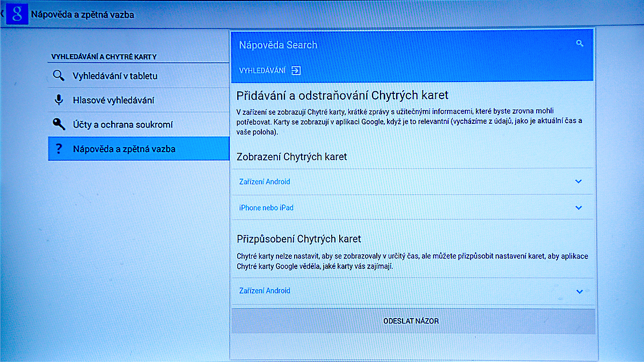644x362 pixels.
Task: Expand Zařízení Android under Zobrazení Chytrých karet
Action: click(579, 182)
